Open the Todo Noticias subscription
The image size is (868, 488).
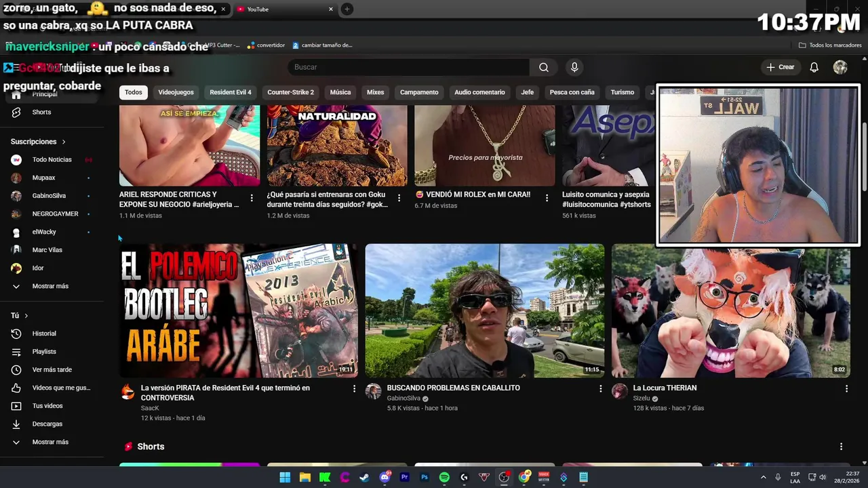53,159
